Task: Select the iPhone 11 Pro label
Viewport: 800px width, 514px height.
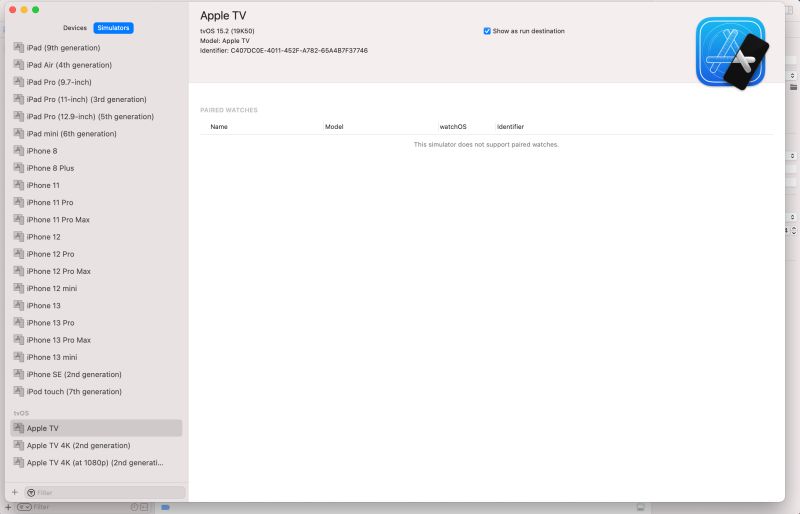Action: [x=50, y=202]
